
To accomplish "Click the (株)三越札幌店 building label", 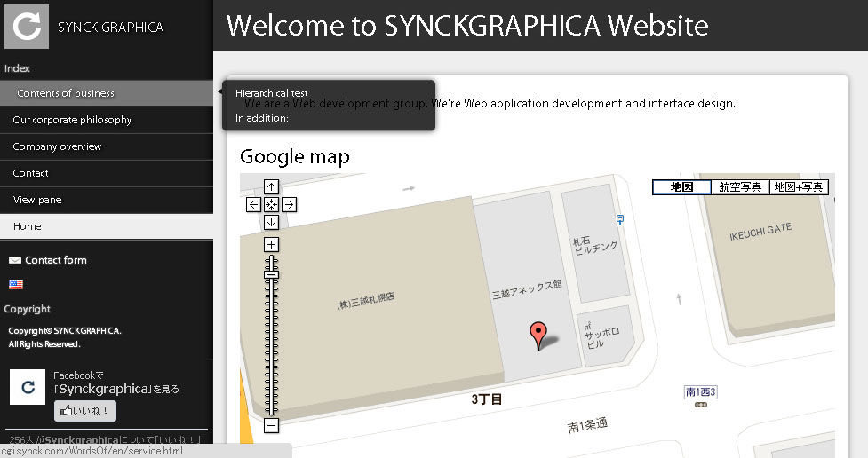I will coord(366,300).
